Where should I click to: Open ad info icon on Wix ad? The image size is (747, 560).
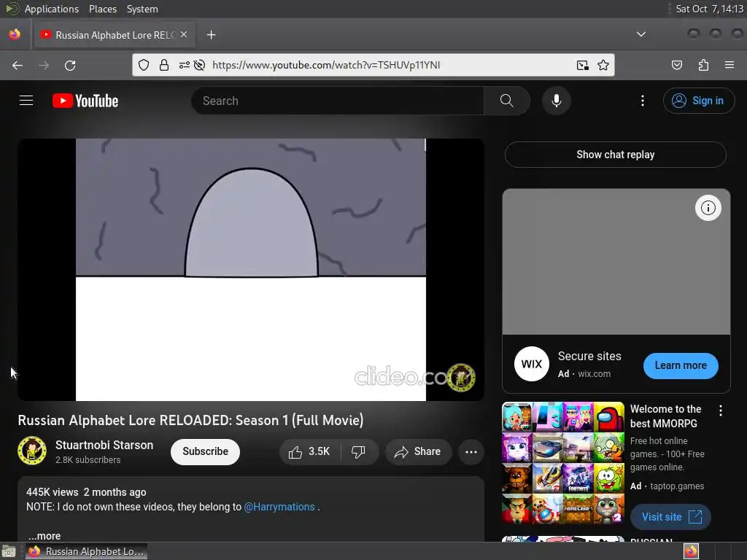pos(708,208)
